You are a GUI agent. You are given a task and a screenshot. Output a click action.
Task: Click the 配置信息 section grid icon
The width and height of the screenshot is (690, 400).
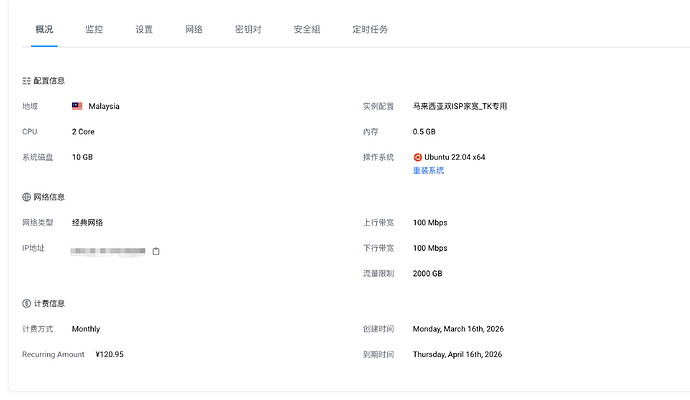(26, 81)
